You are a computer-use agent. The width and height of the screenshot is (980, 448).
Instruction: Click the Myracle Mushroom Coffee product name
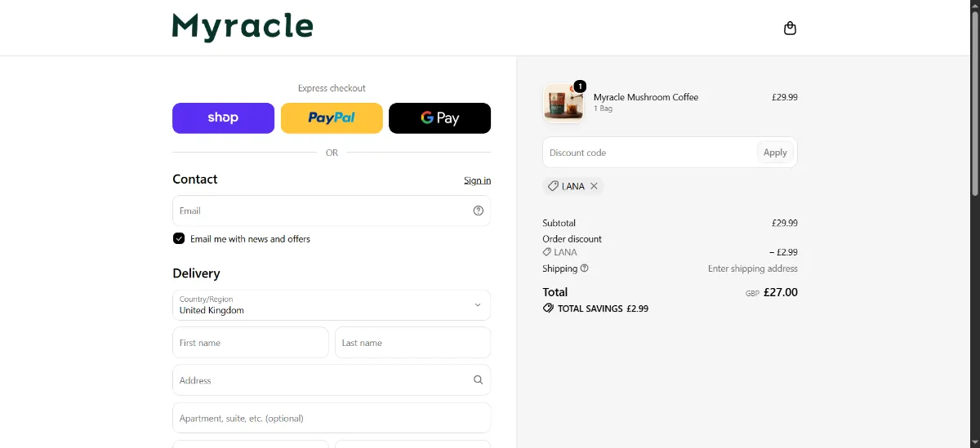646,97
